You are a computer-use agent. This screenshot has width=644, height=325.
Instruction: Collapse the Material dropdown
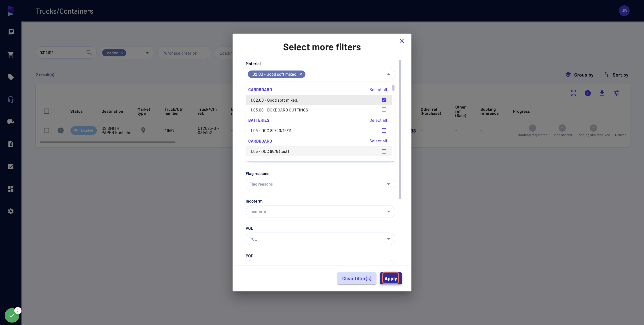click(x=388, y=74)
